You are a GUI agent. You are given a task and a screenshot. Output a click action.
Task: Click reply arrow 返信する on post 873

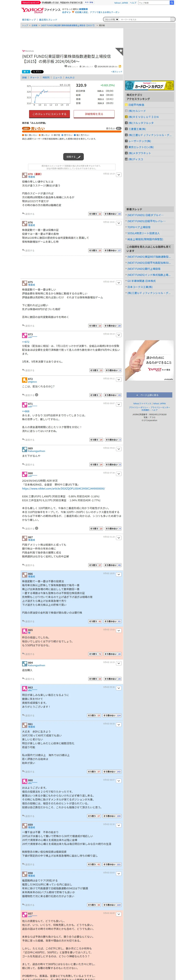(28, 370)
